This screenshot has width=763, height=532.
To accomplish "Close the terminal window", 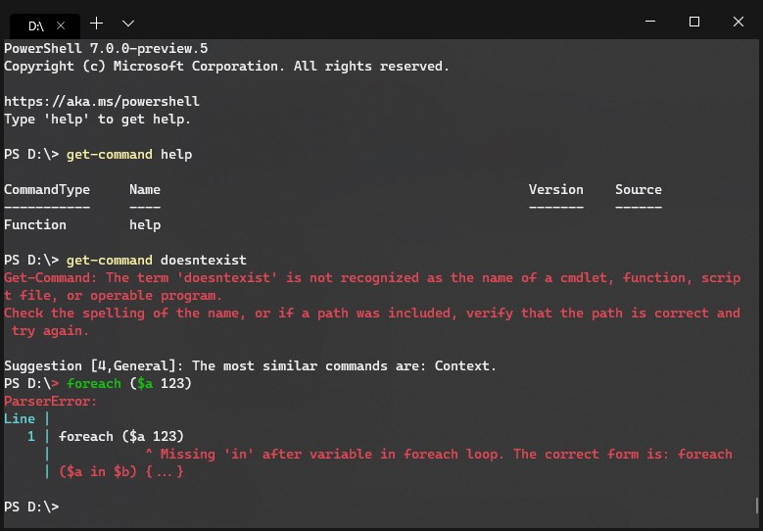I will 738,22.
